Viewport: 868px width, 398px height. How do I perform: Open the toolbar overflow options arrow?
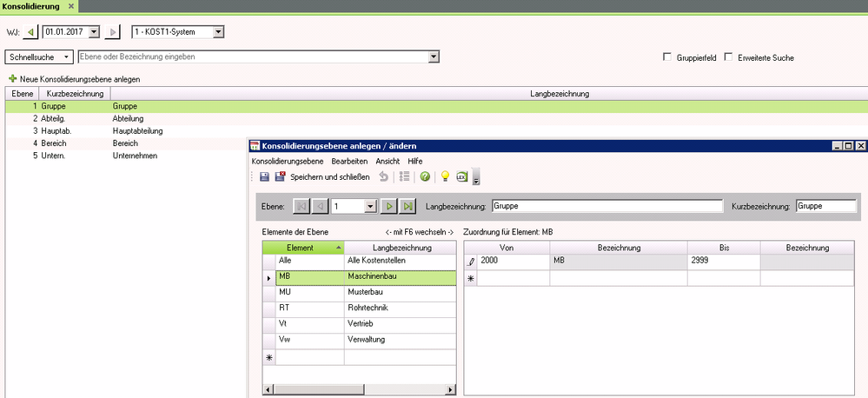[x=476, y=177]
